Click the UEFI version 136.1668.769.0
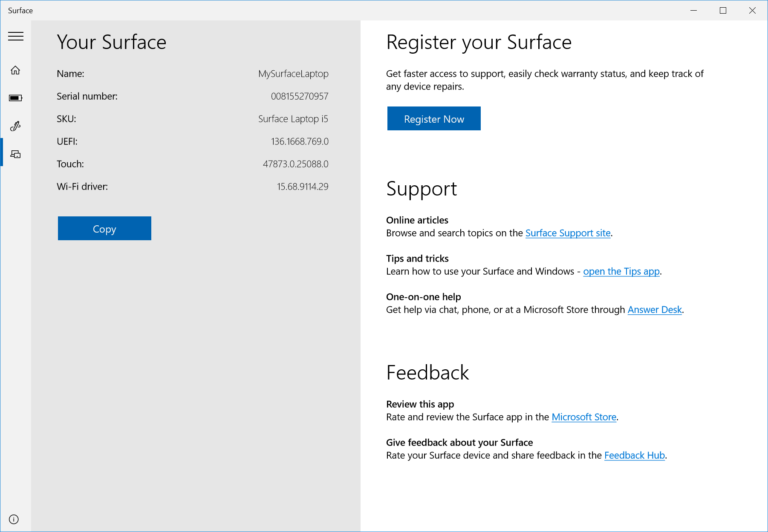 (x=300, y=141)
